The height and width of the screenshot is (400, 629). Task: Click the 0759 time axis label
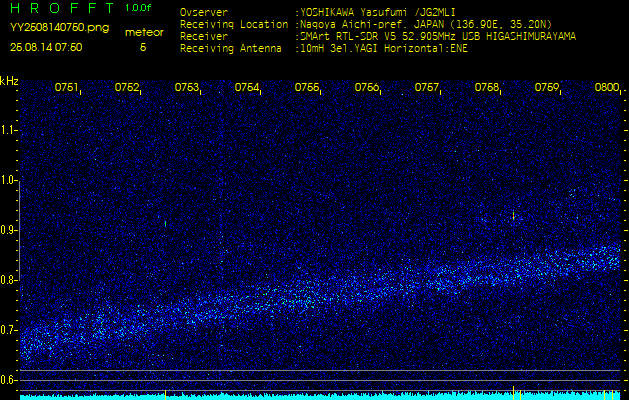546,87
